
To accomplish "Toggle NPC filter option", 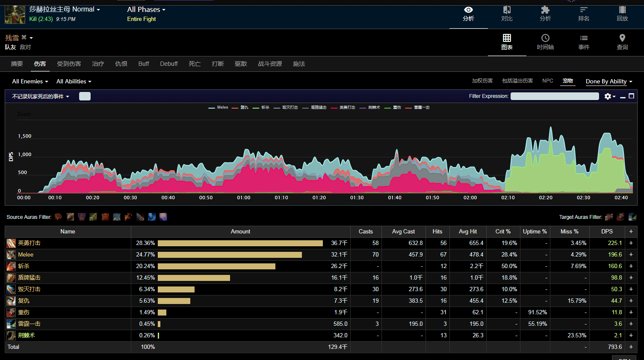I will tap(547, 81).
